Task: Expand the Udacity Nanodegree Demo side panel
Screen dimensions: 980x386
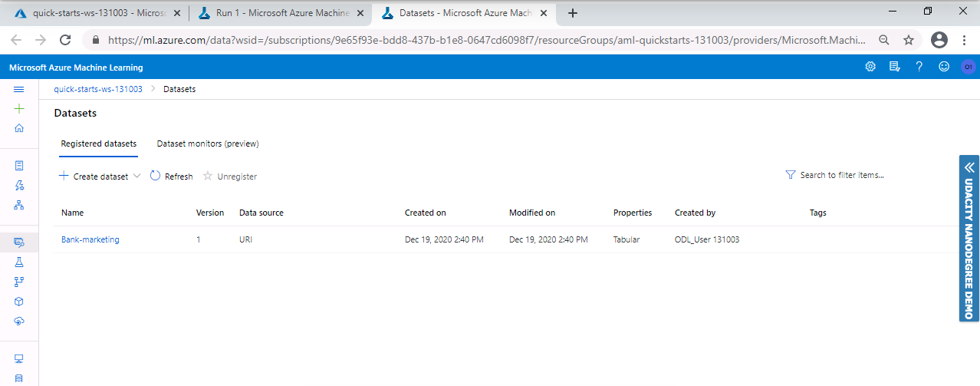Action: coord(969,238)
